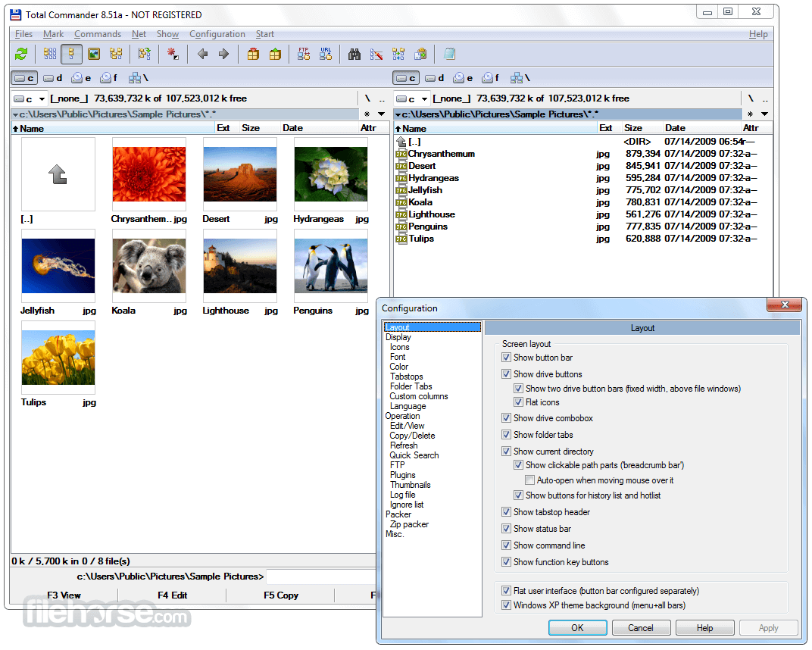Image resolution: width=812 pixels, height=650 pixels.
Task: Open left panel drive combobox dropdown
Action: pos(42,98)
